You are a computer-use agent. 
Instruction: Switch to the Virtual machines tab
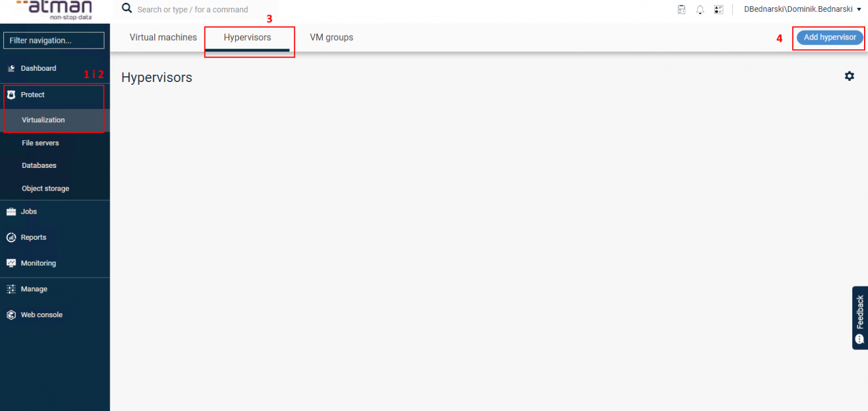163,37
